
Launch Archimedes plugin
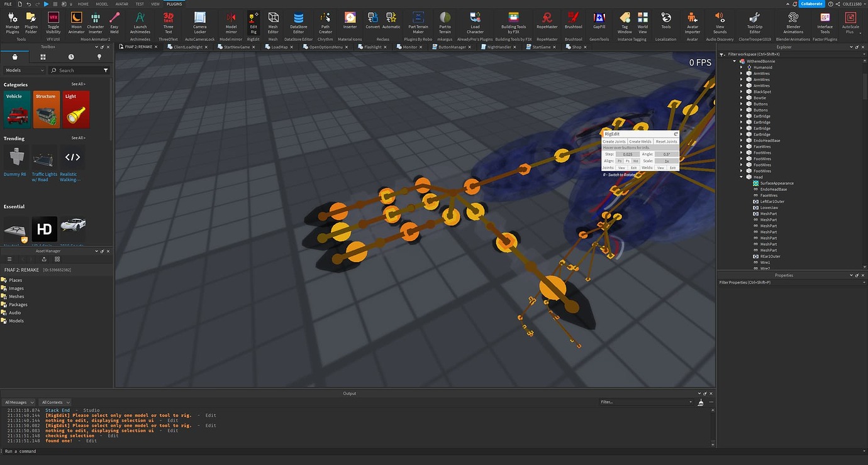point(141,23)
